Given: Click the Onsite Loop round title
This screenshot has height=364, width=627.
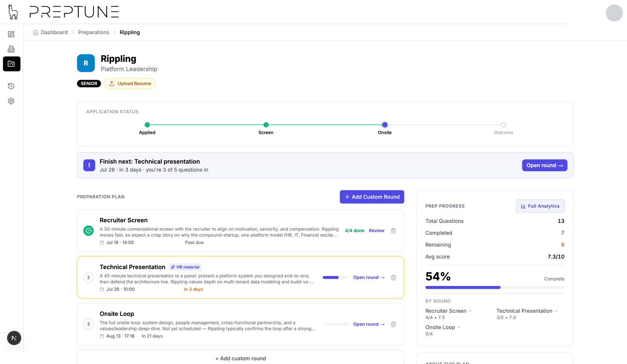Looking at the screenshot, I should [117, 314].
